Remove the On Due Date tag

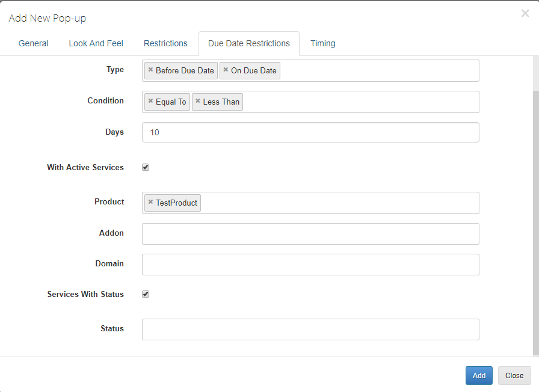226,70
